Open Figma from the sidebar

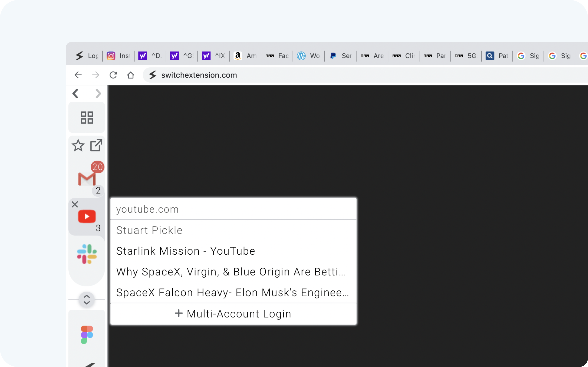coord(86,334)
